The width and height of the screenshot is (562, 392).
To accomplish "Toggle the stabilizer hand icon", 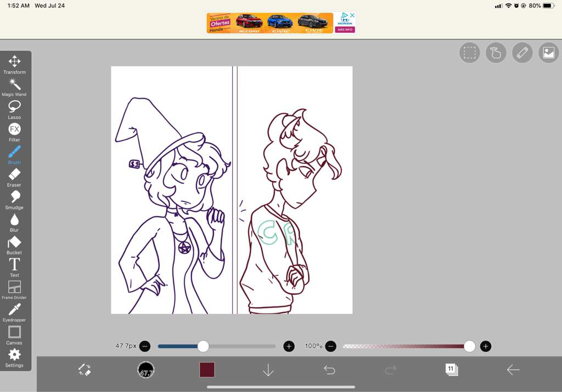I will coord(496,53).
